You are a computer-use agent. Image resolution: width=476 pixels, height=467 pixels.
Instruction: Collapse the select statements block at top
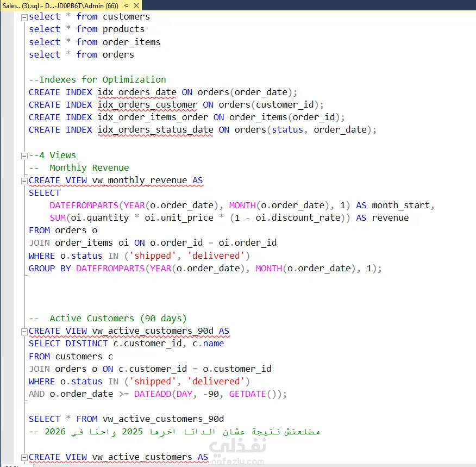click(x=24, y=17)
